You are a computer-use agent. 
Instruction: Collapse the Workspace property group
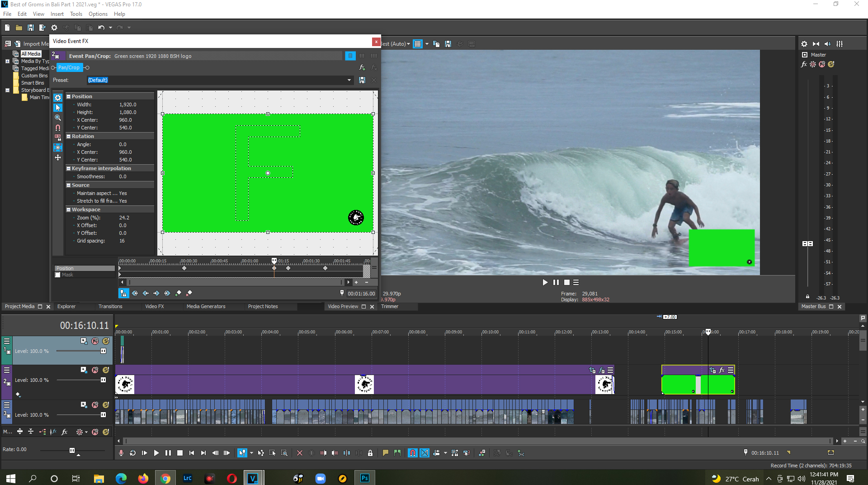coord(69,209)
